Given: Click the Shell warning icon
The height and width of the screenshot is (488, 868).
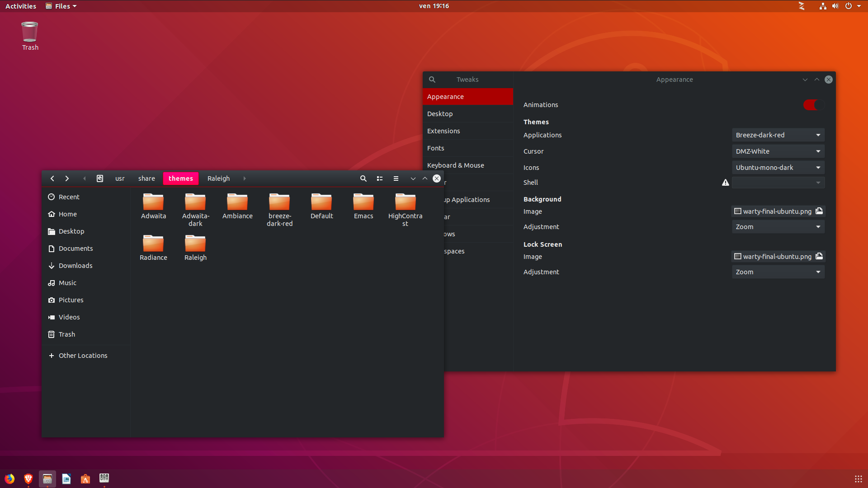Looking at the screenshot, I should [726, 183].
